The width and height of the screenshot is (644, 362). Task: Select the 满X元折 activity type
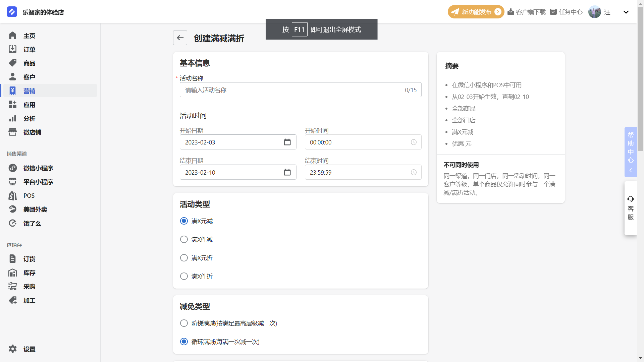pos(184,258)
